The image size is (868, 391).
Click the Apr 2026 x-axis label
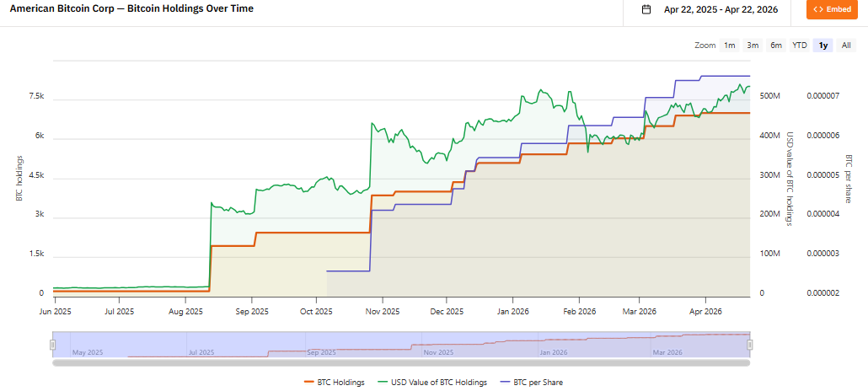(706, 312)
